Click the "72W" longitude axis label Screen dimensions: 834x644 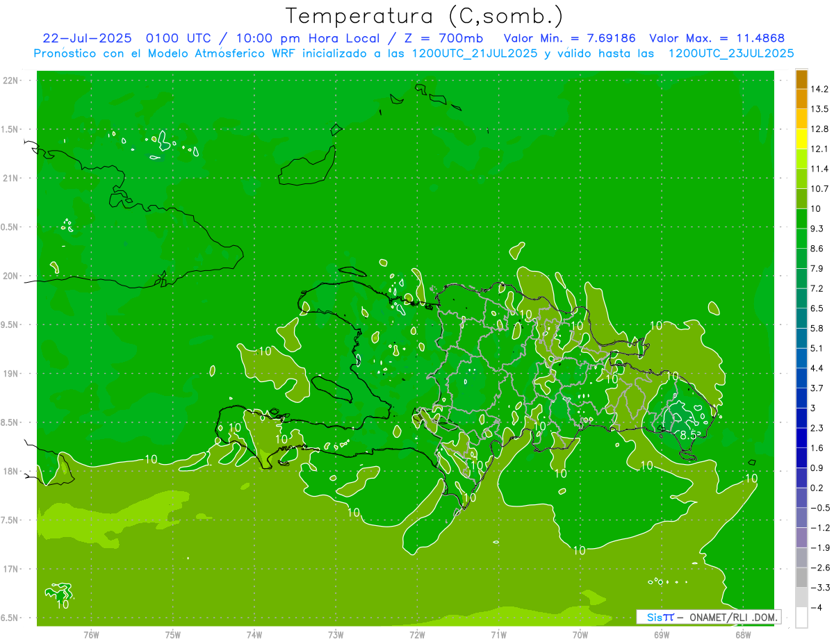[418, 634]
